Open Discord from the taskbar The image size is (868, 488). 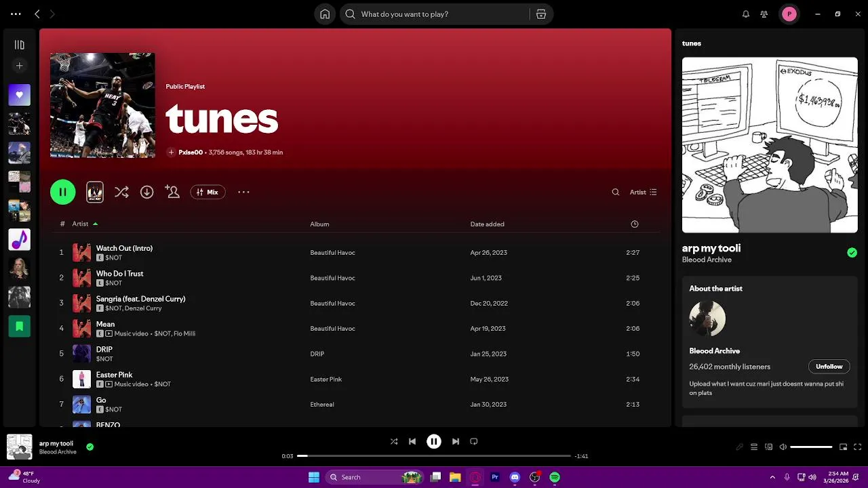click(x=515, y=477)
